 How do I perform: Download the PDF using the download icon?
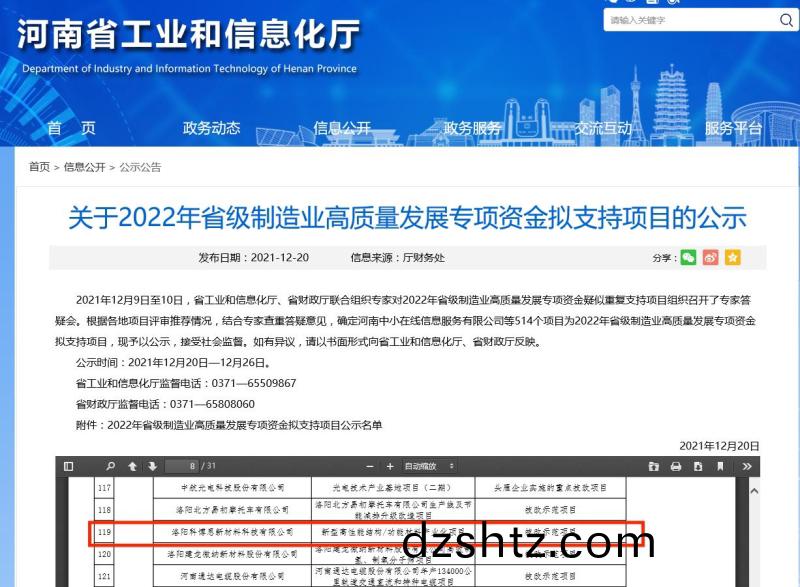(x=698, y=466)
